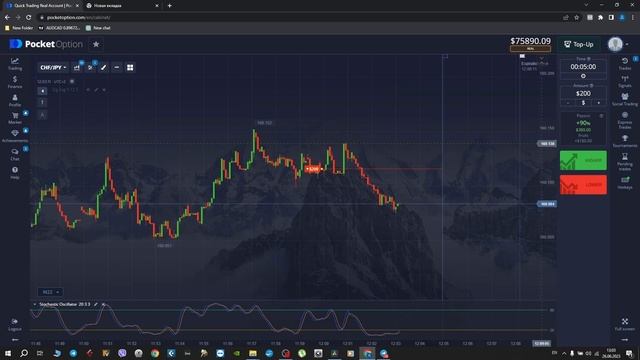
Task: Reload the browser page
Action: (x=28, y=18)
